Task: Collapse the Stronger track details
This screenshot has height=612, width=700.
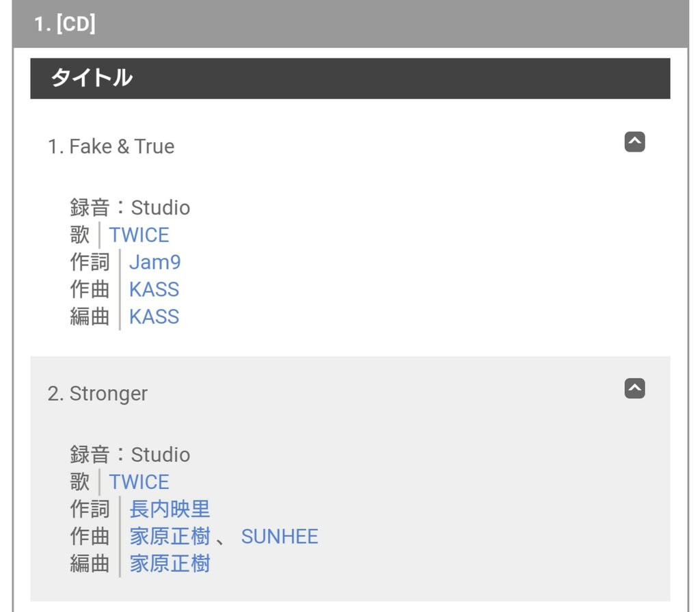Action: tap(634, 388)
